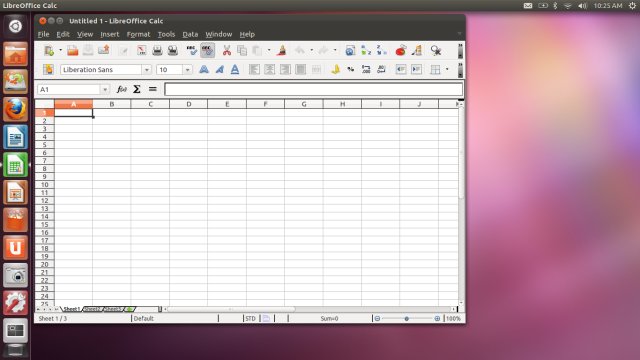Toggle Justified alignment
The height and width of the screenshot is (360, 640).
click(300, 69)
